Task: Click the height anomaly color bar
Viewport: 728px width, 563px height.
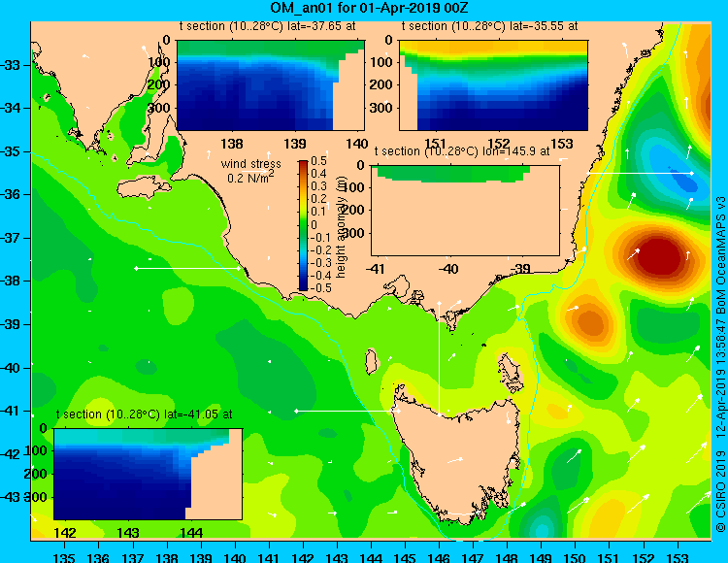Action: point(303,225)
